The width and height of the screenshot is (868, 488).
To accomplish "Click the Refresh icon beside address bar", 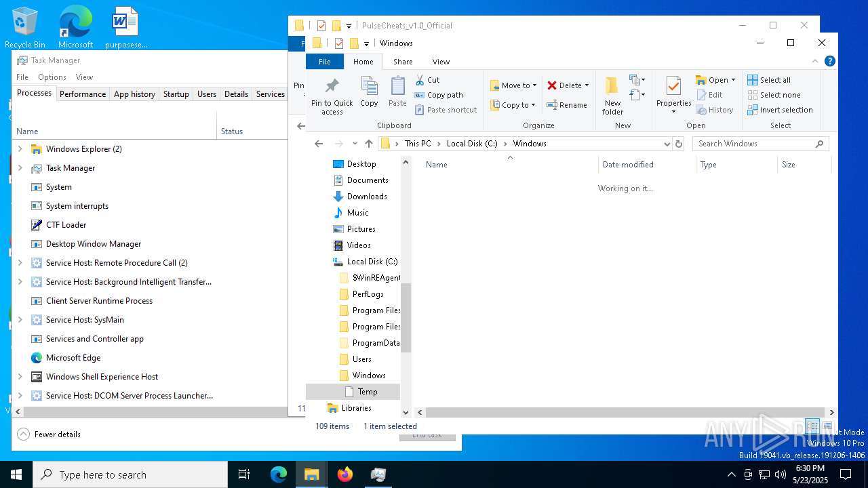I will (679, 144).
